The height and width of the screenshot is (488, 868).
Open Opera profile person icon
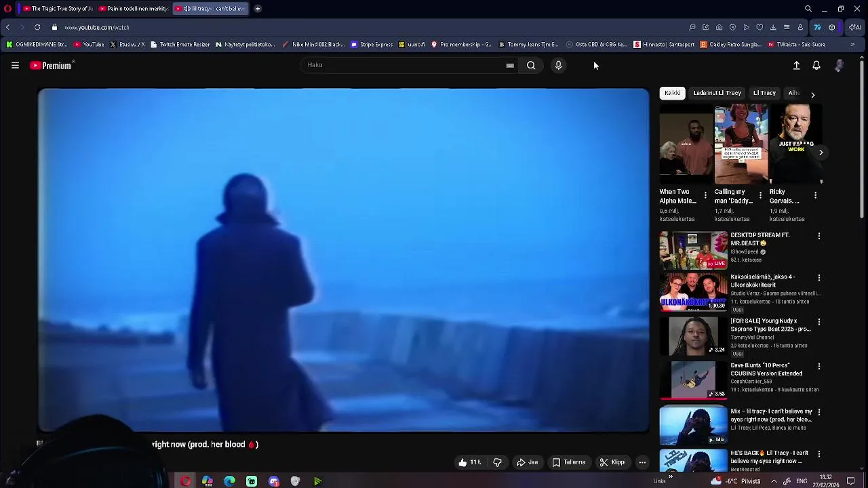tap(800, 28)
